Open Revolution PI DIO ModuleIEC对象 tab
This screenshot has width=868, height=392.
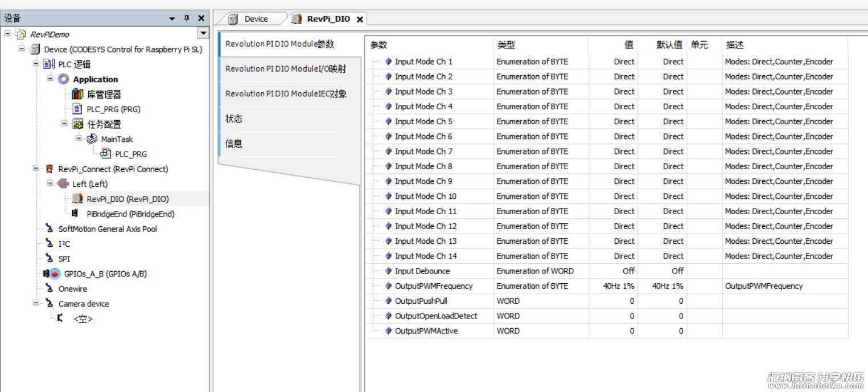click(x=289, y=94)
